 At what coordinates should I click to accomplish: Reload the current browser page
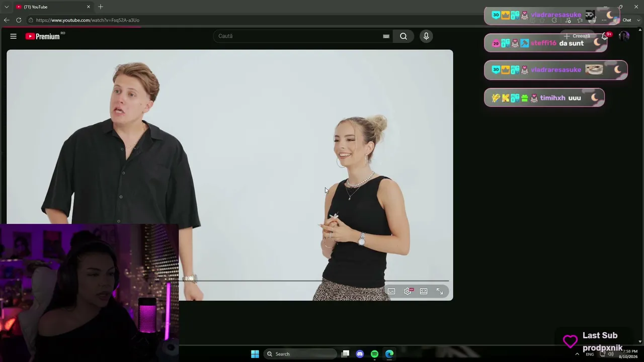(x=19, y=20)
